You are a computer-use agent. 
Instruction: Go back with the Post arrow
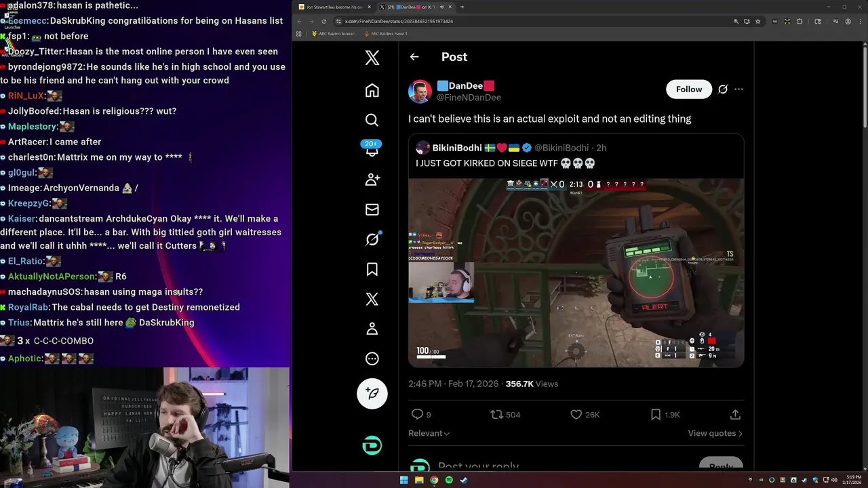tap(414, 57)
